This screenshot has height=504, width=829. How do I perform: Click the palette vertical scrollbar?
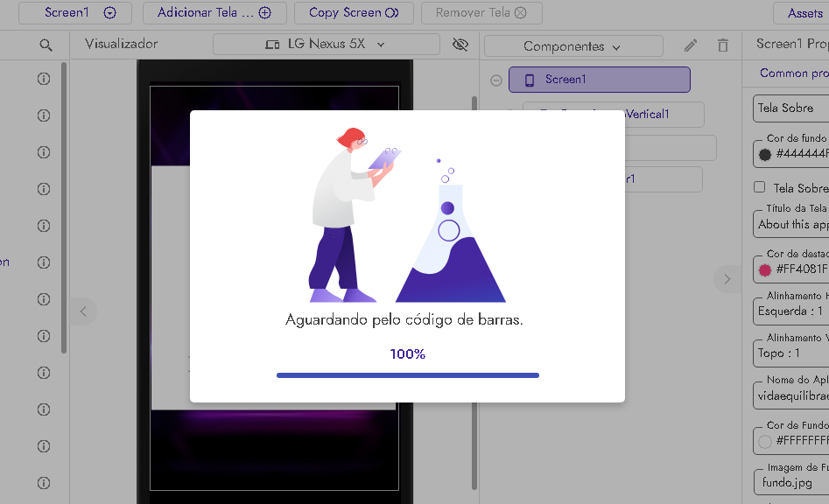tap(64, 207)
